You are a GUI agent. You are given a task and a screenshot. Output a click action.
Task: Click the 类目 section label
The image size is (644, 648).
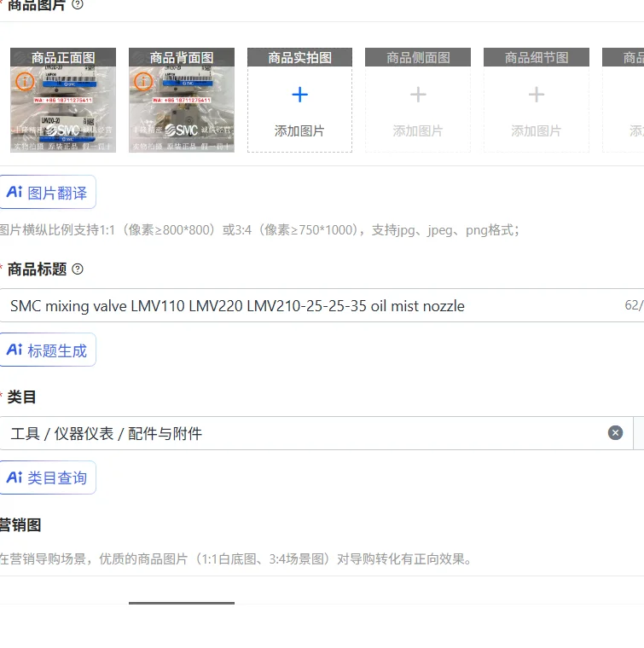[21, 397]
